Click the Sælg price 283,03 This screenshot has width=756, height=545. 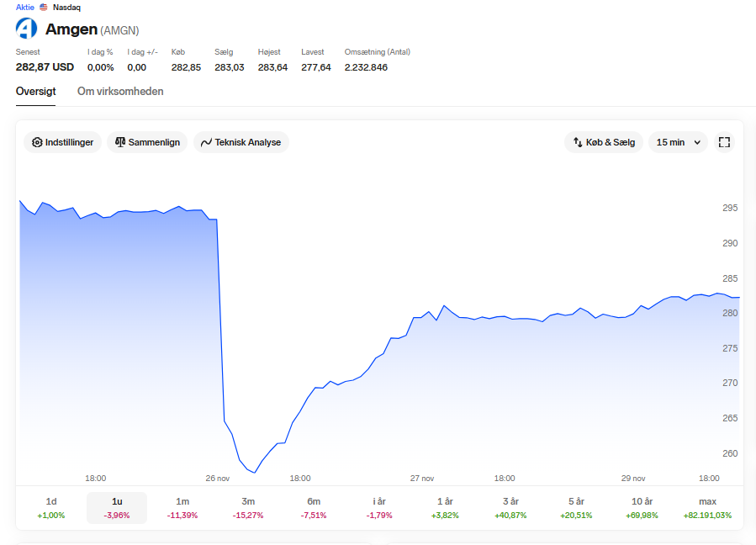(230, 67)
